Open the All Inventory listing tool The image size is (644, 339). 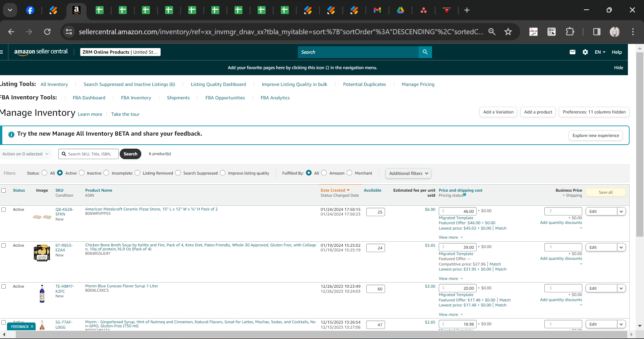54,84
